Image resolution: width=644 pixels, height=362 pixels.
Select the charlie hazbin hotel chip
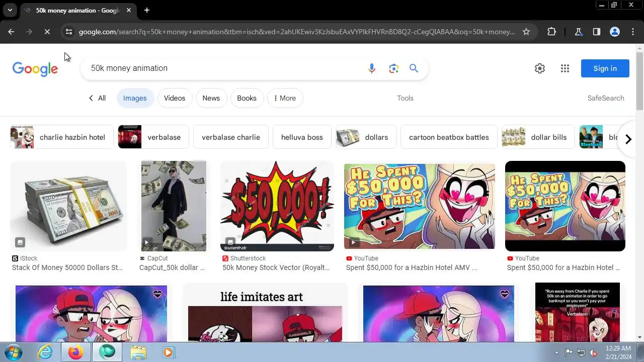[62, 137]
